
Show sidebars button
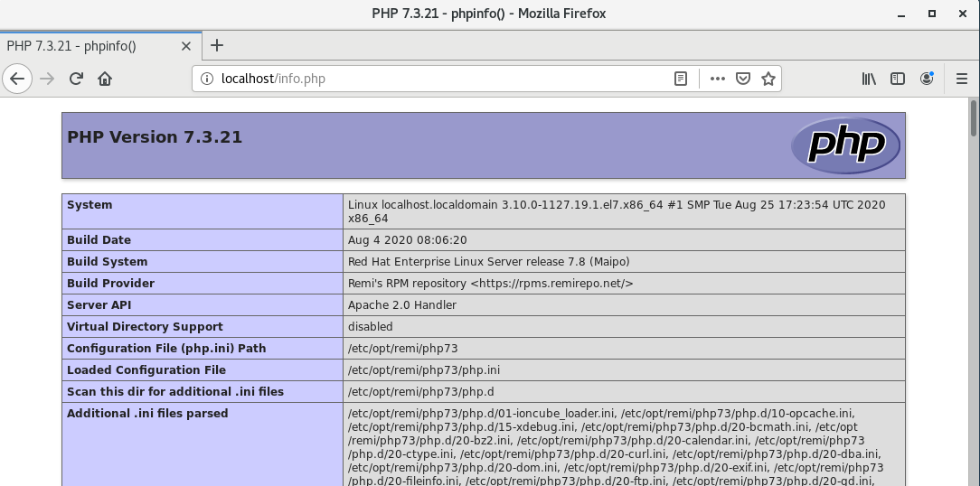point(898,79)
